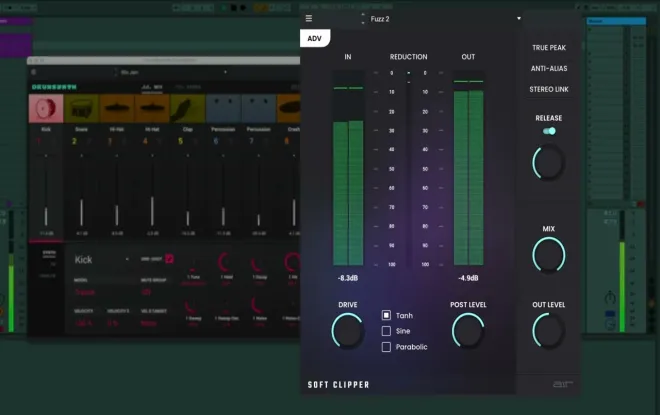Click the IN level meter
Image resolution: width=660 pixels, height=415 pixels.
[348, 168]
